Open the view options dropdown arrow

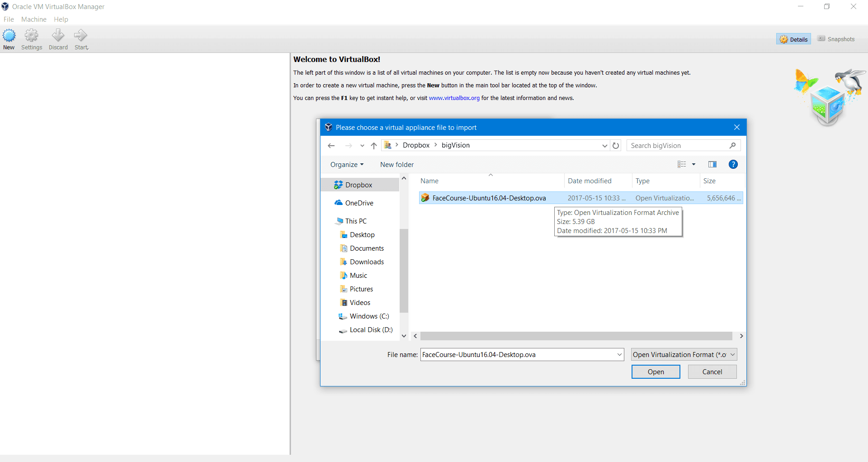point(693,164)
